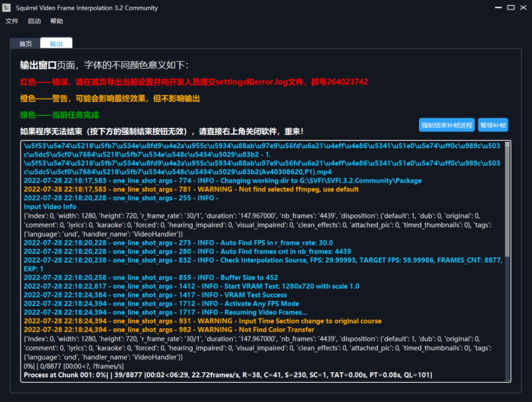Click the log window's vertical scrollbar thumb
The width and height of the screenshot is (532, 402).
pyautogui.click(x=508, y=202)
